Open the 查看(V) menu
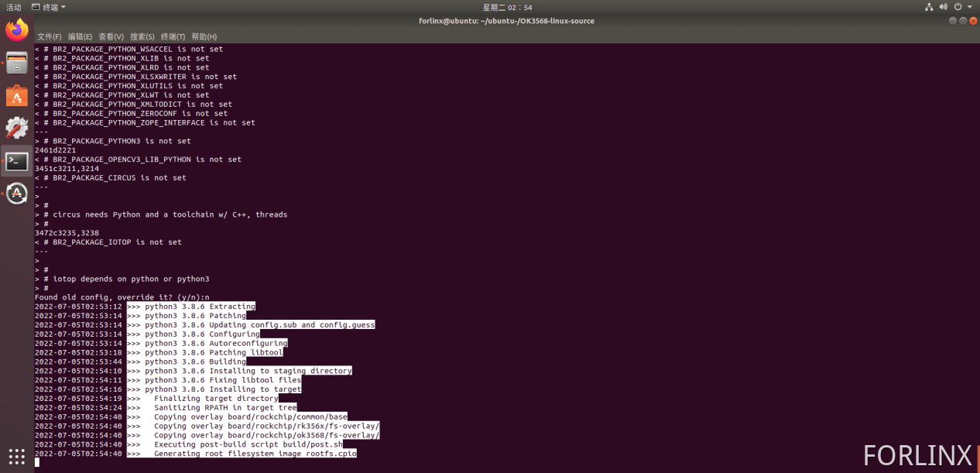The image size is (980, 473). (x=111, y=36)
